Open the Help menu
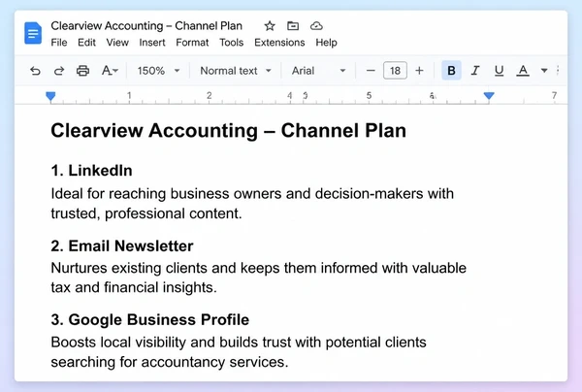The image size is (582, 392). (x=326, y=43)
